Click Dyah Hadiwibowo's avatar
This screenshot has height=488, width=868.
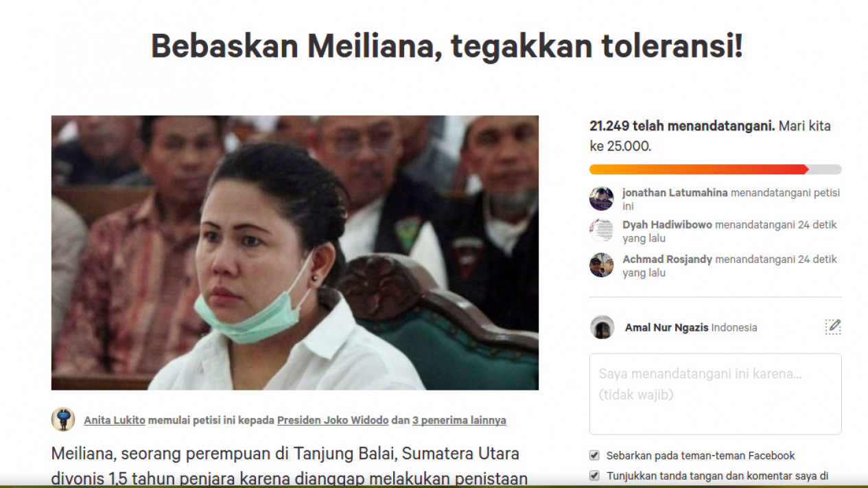point(602,231)
